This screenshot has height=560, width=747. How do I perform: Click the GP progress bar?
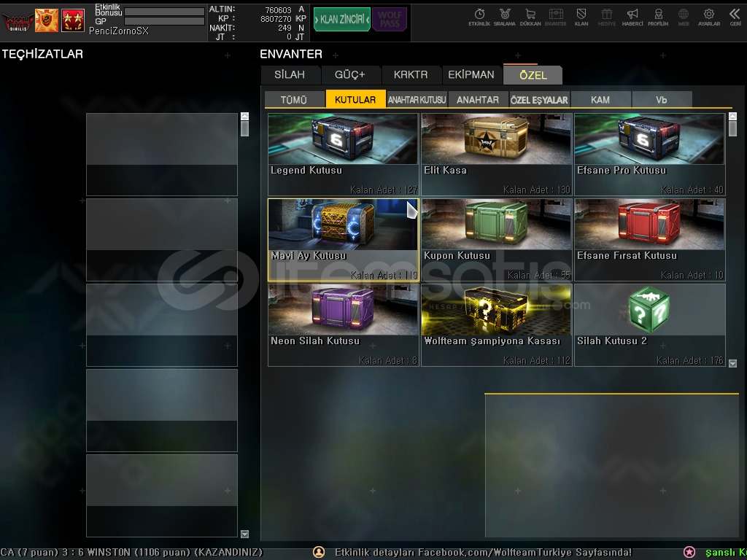click(x=164, y=21)
